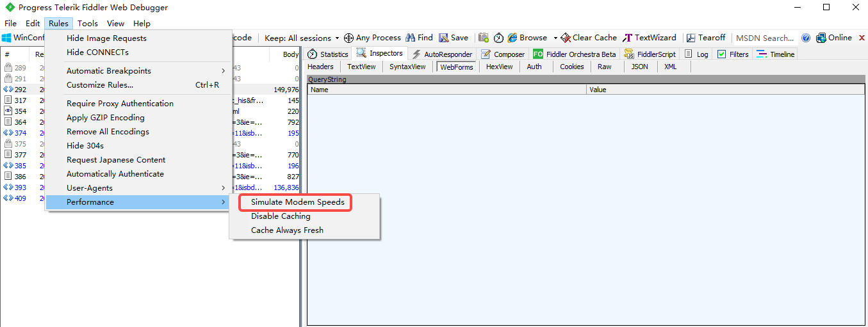868x327 pixels.
Task: Select the HexView inspector tab
Action: (499, 67)
